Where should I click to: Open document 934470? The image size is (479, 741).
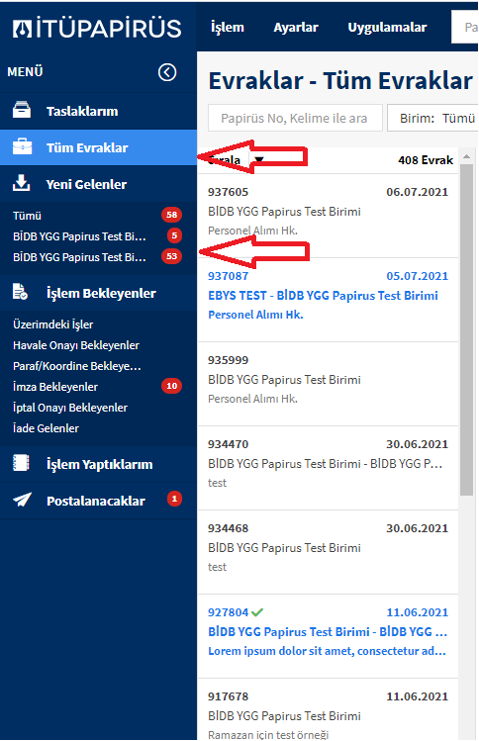tap(328, 468)
